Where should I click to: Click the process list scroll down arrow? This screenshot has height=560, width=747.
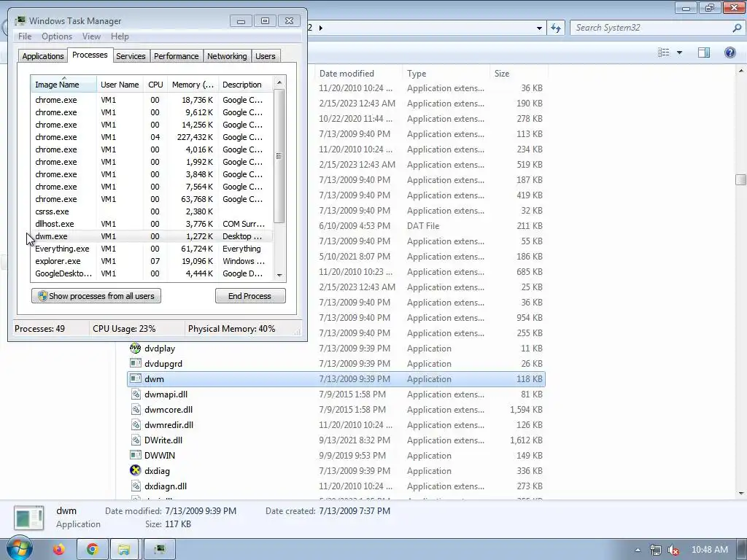[x=279, y=275]
